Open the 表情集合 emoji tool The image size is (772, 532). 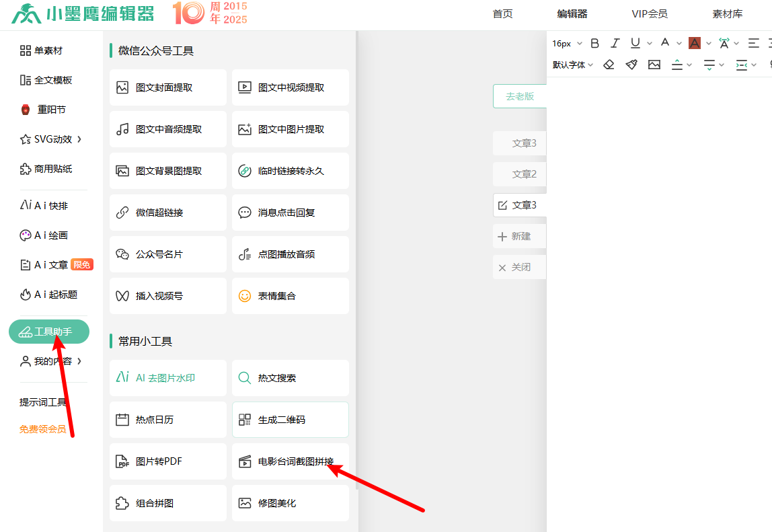point(290,296)
